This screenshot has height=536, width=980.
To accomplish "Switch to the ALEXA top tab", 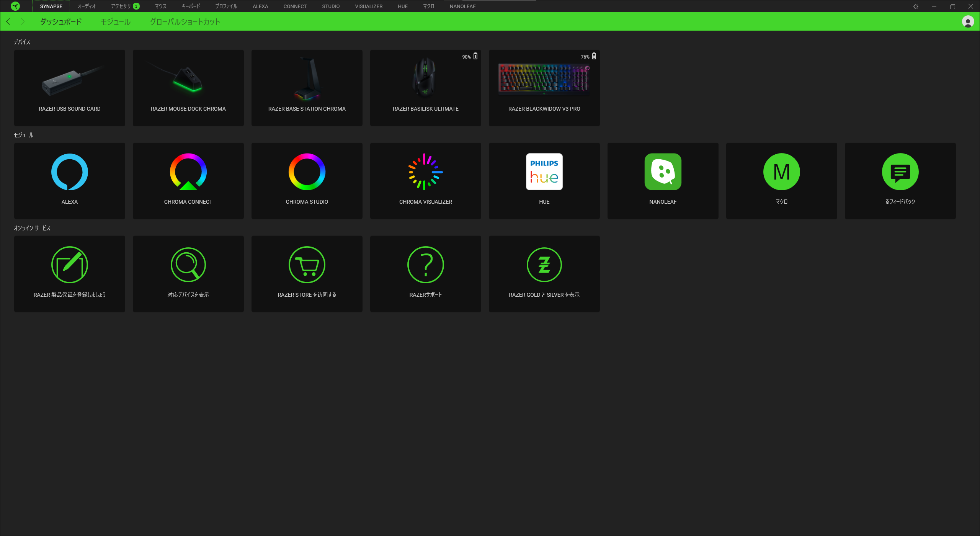I will pyautogui.click(x=260, y=6).
